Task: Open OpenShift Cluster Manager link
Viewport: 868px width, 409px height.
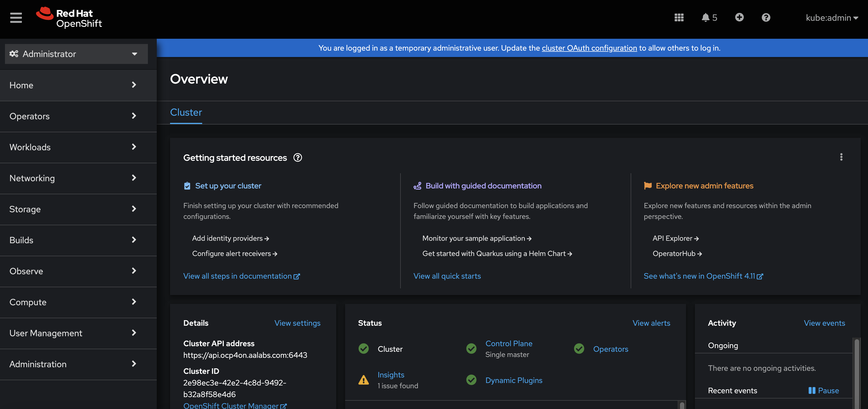Action: click(235, 405)
